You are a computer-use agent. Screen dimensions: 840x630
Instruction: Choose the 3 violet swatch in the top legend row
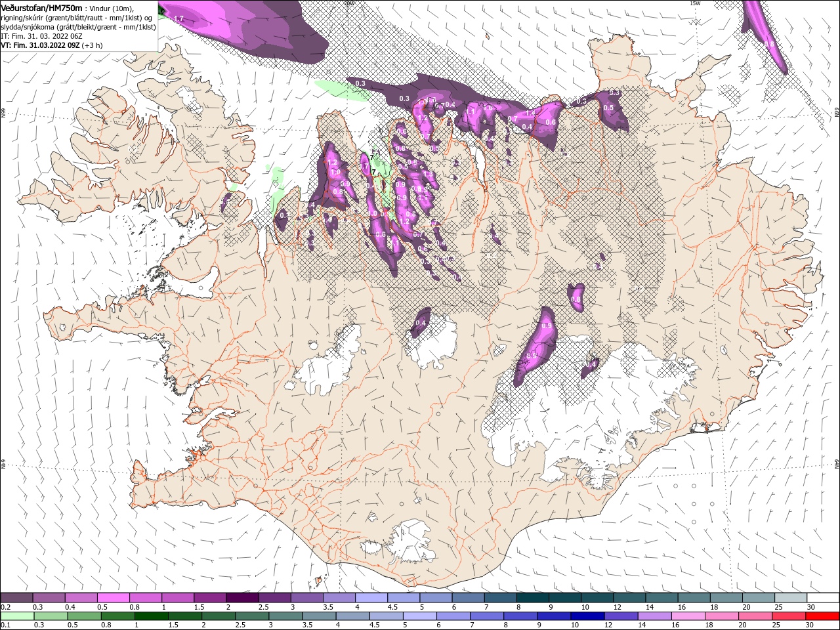point(306,598)
